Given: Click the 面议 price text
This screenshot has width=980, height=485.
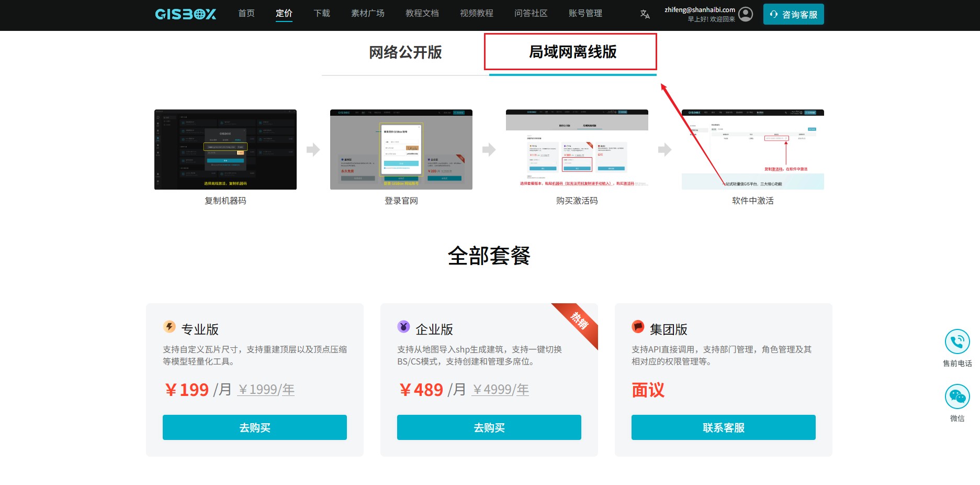Looking at the screenshot, I should pos(648,390).
